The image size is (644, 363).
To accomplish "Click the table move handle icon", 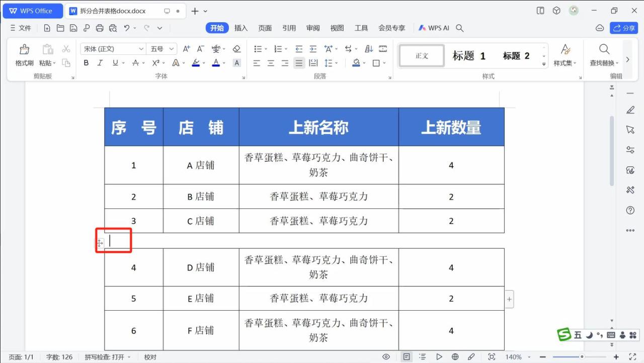I will tap(100, 243).
